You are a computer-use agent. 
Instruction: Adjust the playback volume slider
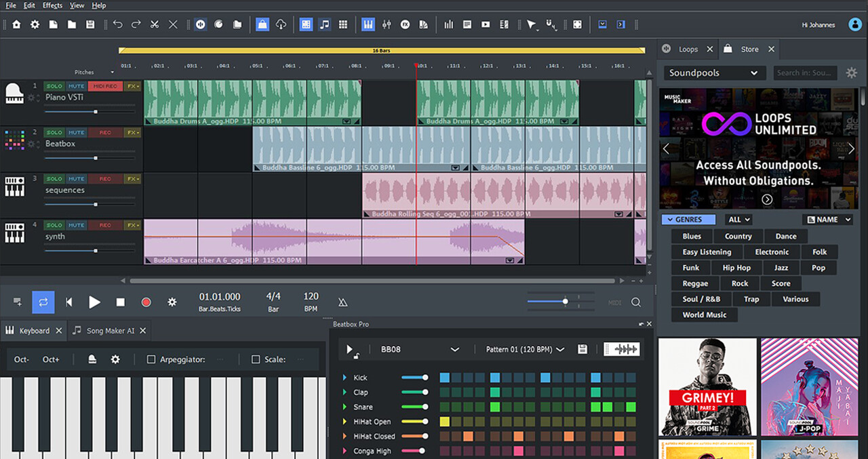(565, 302)
